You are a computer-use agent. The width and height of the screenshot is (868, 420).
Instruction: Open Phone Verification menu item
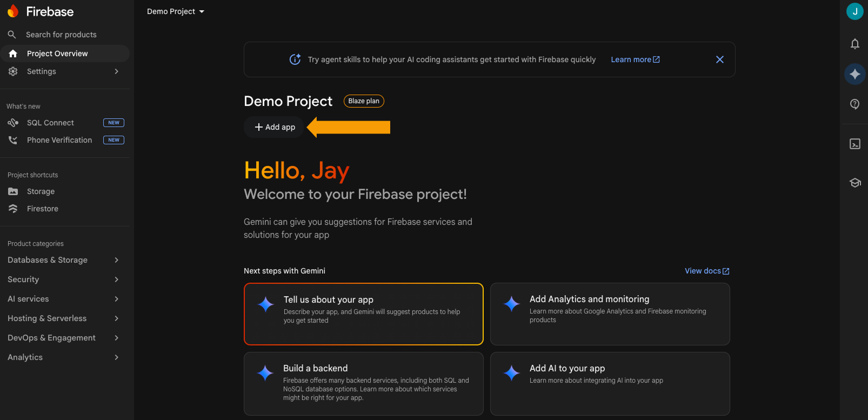pyautogui.click(x=65, y=140)
